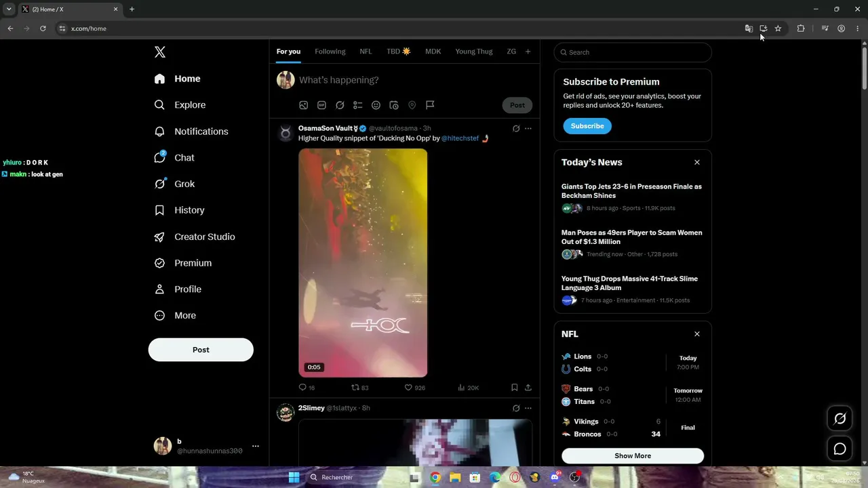Bookmark this page with the star icon
The image size is (868, 488).
[778, 28]
